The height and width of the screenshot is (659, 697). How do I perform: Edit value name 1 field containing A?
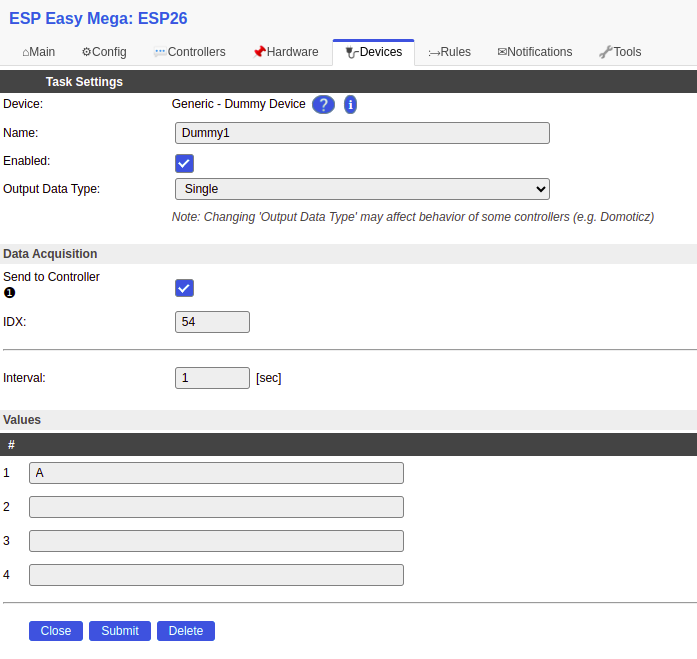tap(216, 473)
